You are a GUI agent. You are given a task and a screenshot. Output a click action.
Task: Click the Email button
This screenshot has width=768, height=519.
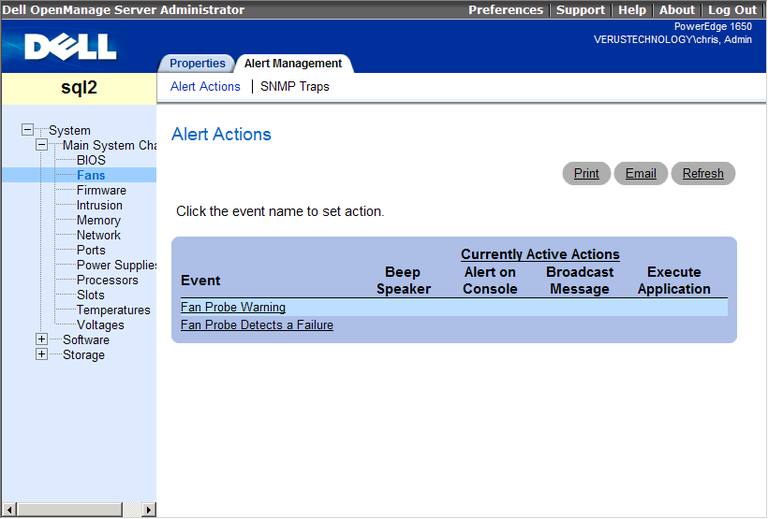640,173
